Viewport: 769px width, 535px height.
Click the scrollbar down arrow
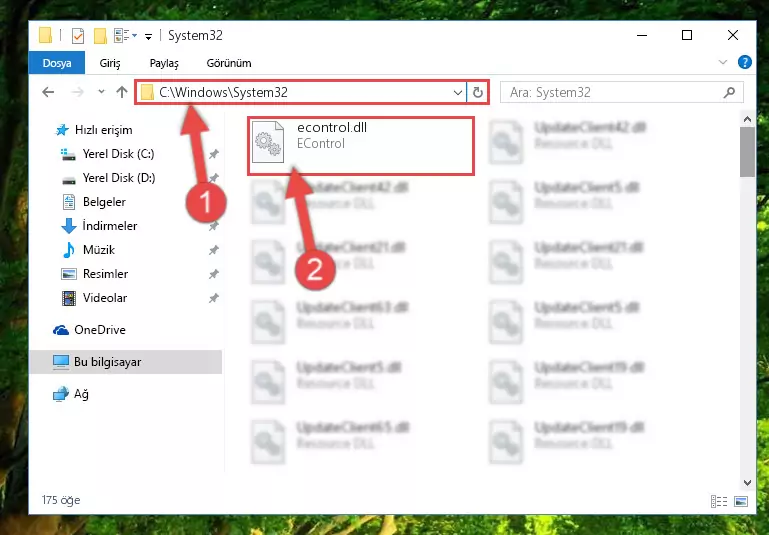(x=747, y=483)
